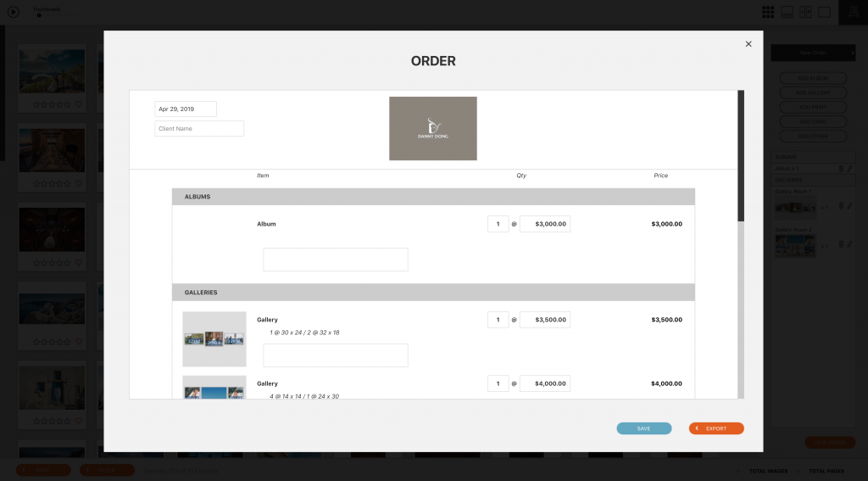Select the coastal cliff photo thumbnail in background
The width and height of the screenshot is (868, 481).
click(x=52, y=71)
